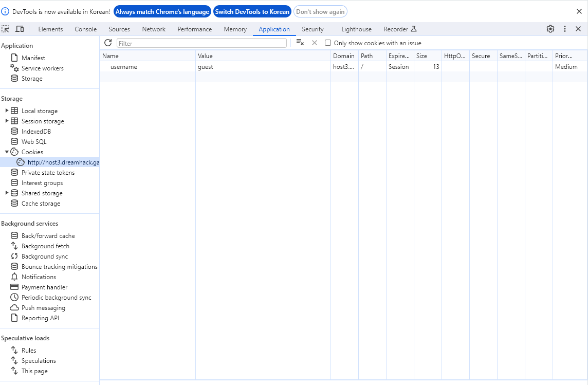The width and height of the screenshot is (588, 385).
Task: Click the Periodic background sync clock icon
Action: click(x=14, y=297)
